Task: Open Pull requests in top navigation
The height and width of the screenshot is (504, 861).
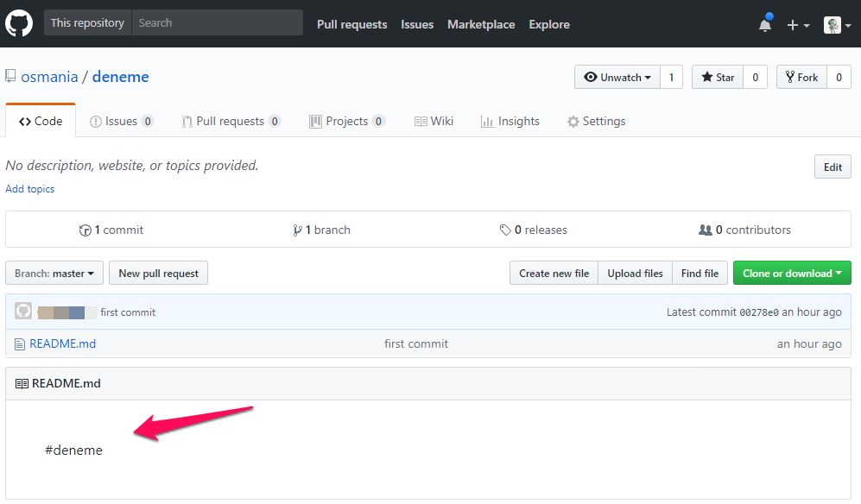Action: click(352, 25)
